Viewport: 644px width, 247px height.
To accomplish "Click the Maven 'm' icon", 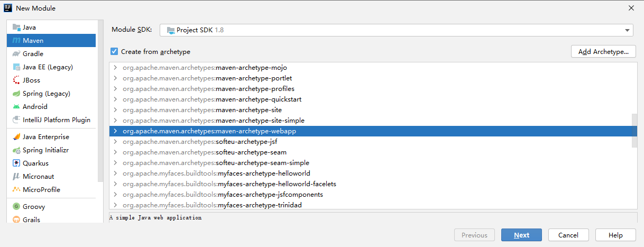I will (x=16, y=41).
